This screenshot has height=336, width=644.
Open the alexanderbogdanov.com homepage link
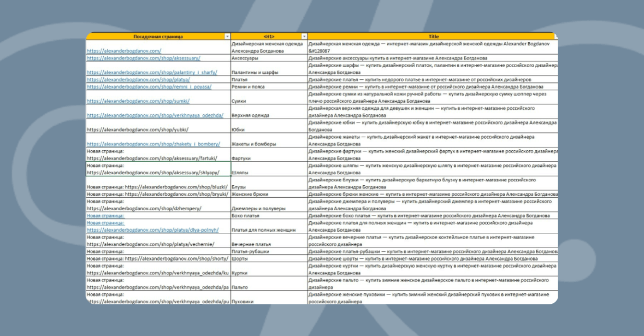point(124,51)
